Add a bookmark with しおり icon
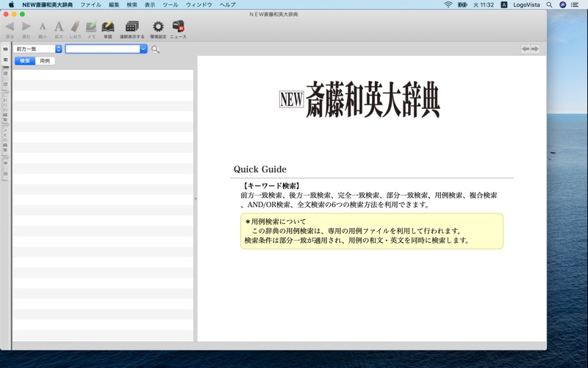The height and width of the screenshot is (368, 588). (76, 26)
